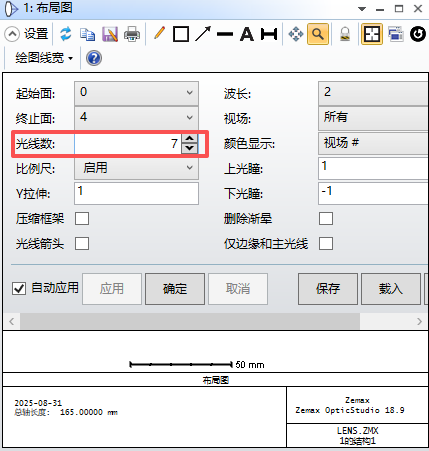Open the 起始面 dropdown

136,93
